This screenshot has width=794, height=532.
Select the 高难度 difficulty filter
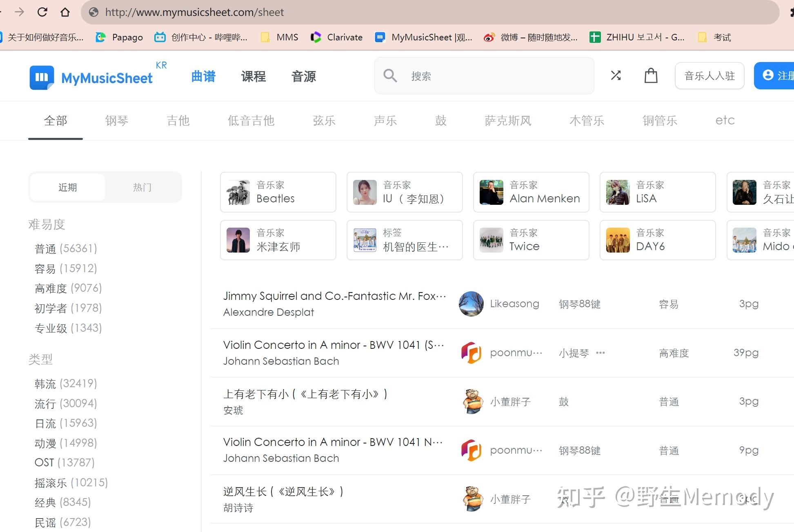point(68,288)
